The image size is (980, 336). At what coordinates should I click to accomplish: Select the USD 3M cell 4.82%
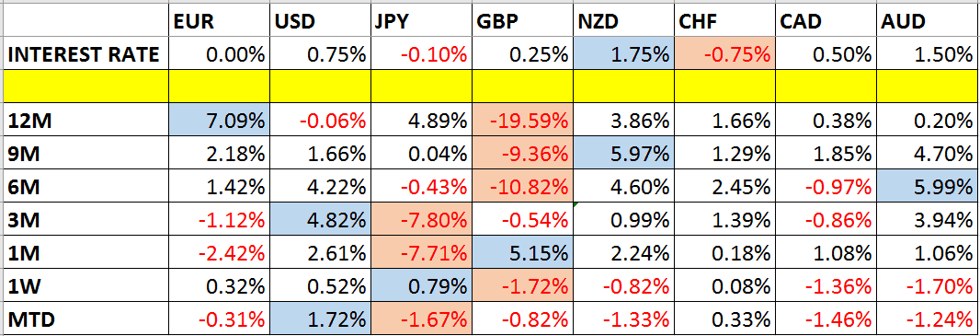320,220
